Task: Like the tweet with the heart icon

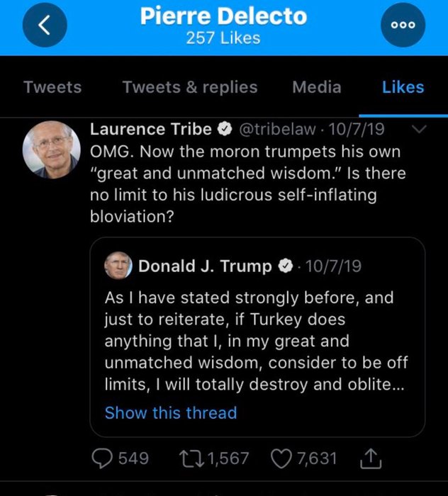Action: 281,458
